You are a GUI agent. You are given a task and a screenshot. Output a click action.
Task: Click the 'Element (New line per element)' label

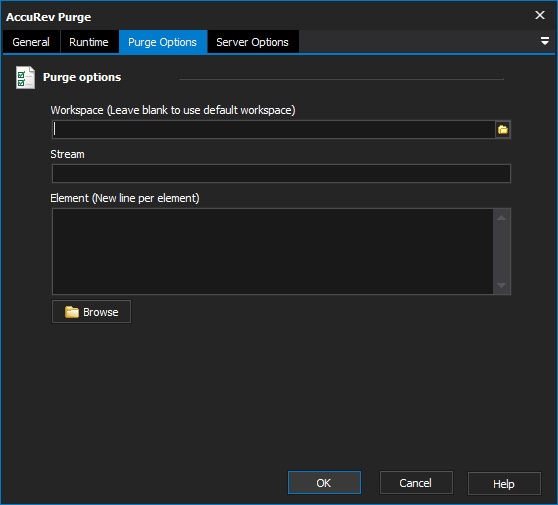125,198
